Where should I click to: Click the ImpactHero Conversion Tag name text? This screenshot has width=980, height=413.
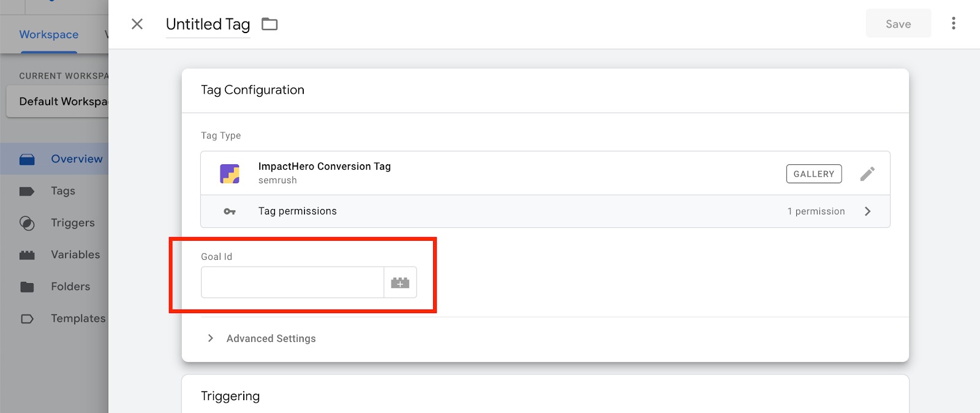[x=325, y=166]
